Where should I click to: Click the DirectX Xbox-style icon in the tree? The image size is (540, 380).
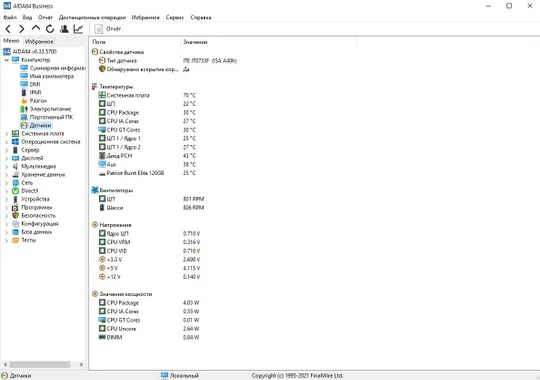pos(15,191)
